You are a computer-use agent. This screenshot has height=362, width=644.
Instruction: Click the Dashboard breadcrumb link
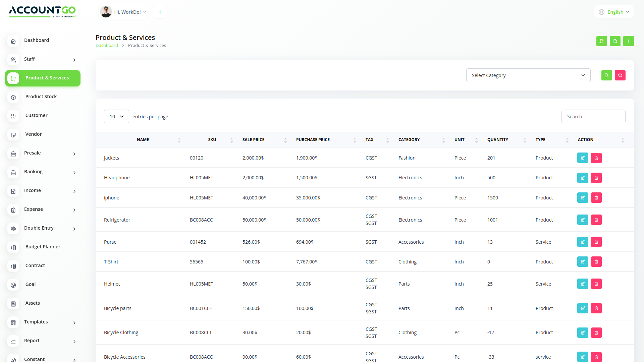point(107,45)
